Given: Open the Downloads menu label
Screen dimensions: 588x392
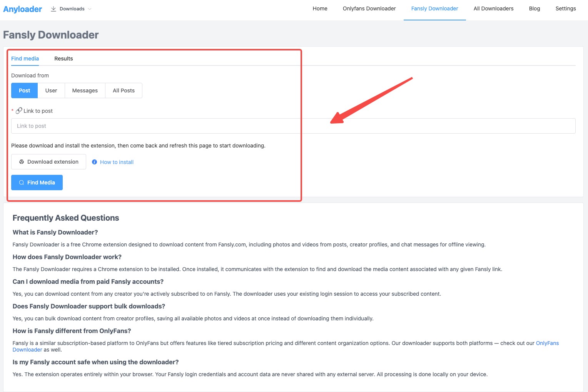Looking at the screenshot, I should pyautogui.click(x=72, y=9).
